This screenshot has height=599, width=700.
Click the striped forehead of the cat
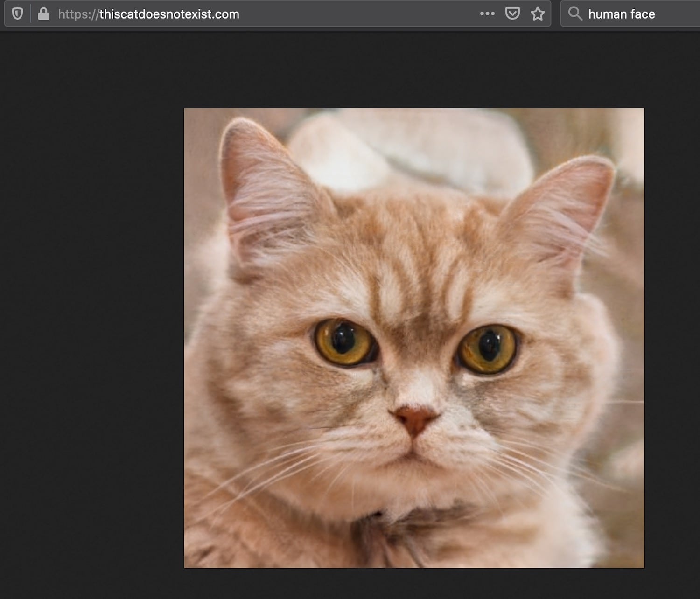415,261
